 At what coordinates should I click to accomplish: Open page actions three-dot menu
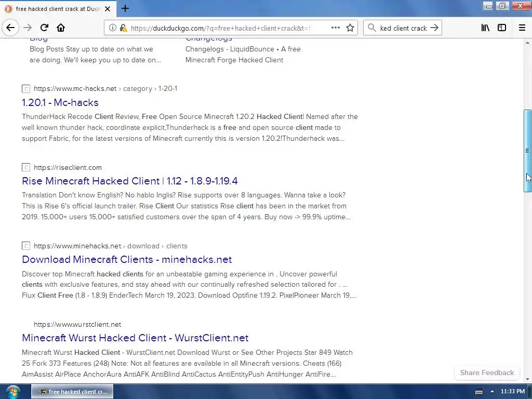(x=335, y=28)
